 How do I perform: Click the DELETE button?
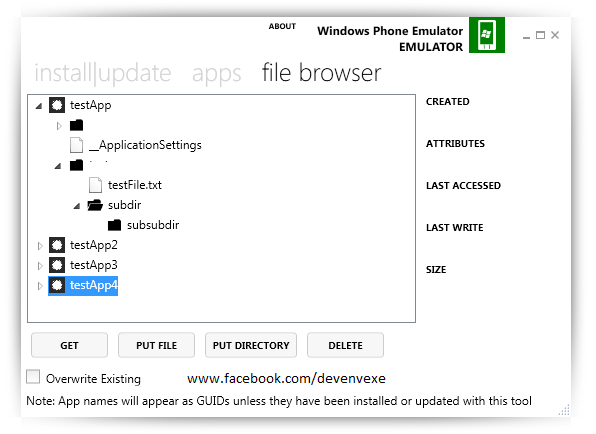pos(346,345)
